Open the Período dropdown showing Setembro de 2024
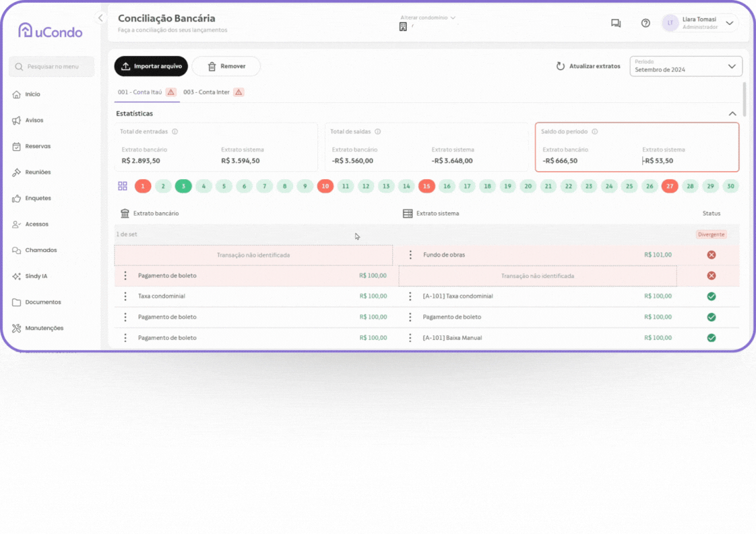 click(x=685, y=66)
